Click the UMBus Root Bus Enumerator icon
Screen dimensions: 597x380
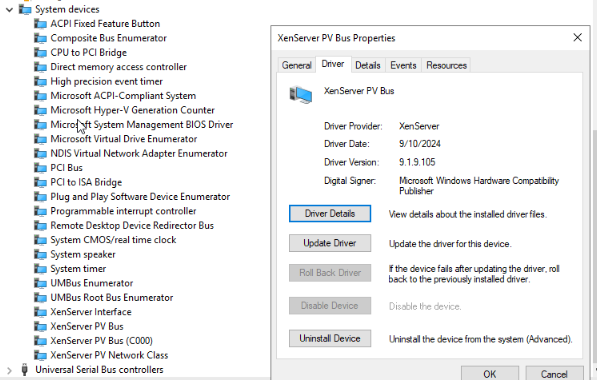pos(40,297)
